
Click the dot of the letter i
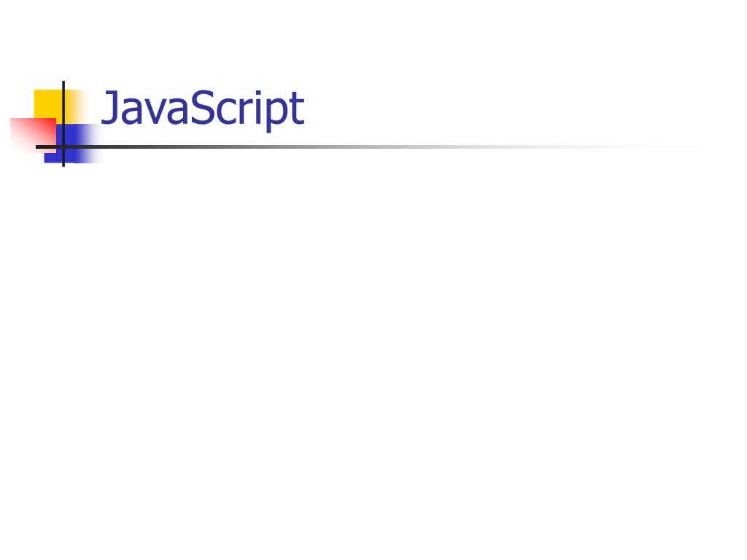[x=259, y=93]
